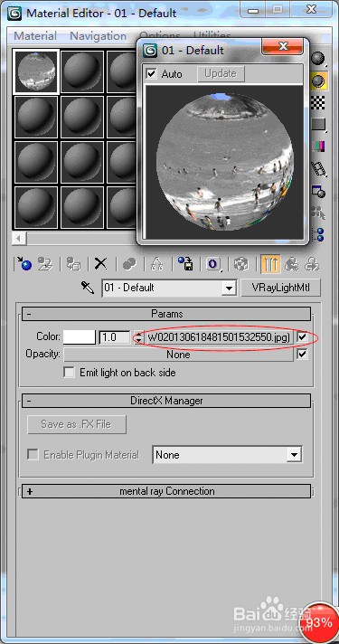Image resolution: width=339 pixels, height=644 pixels.
Task: Click the Make Preview filmstrip icon
Action: (318, 168)
